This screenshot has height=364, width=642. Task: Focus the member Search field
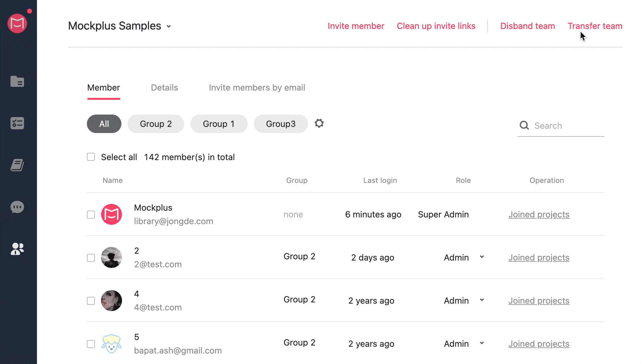pyautogui.click(x=561, y=126)
